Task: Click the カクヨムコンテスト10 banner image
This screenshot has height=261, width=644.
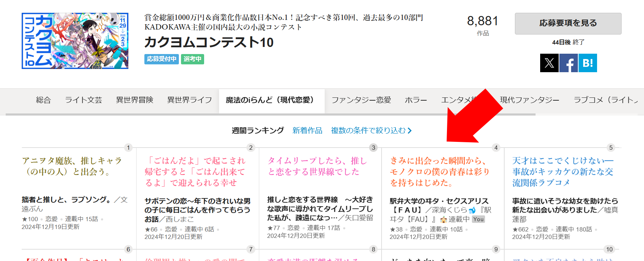Action: [x=75, y=41]
